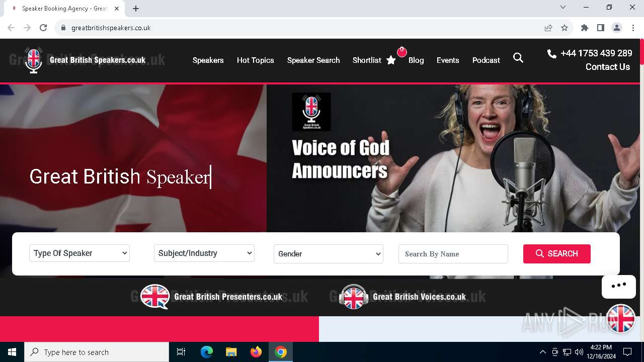Click the Shortlist star icon
The height and width of the screenshot is (362, 644).
[391, 60]
